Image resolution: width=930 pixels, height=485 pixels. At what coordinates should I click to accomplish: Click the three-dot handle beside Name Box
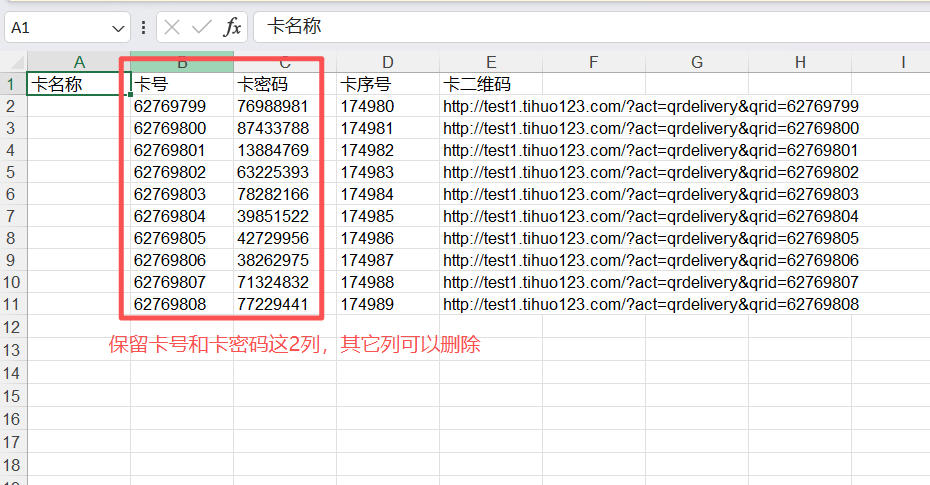pos(144,27)
